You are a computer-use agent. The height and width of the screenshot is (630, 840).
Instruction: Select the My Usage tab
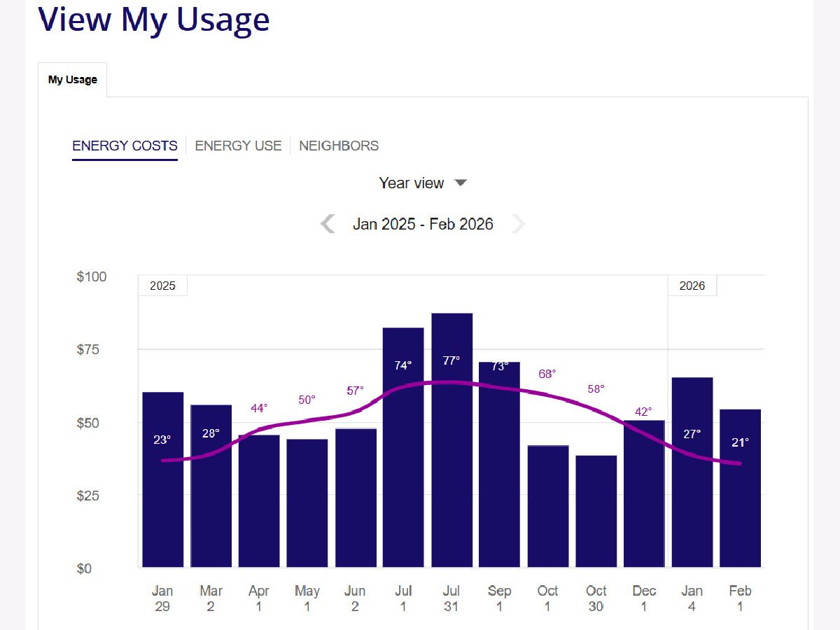click(73, 80)
